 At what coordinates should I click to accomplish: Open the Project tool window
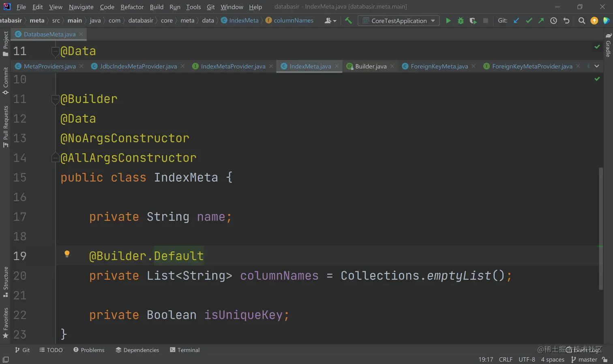point(5,43)
